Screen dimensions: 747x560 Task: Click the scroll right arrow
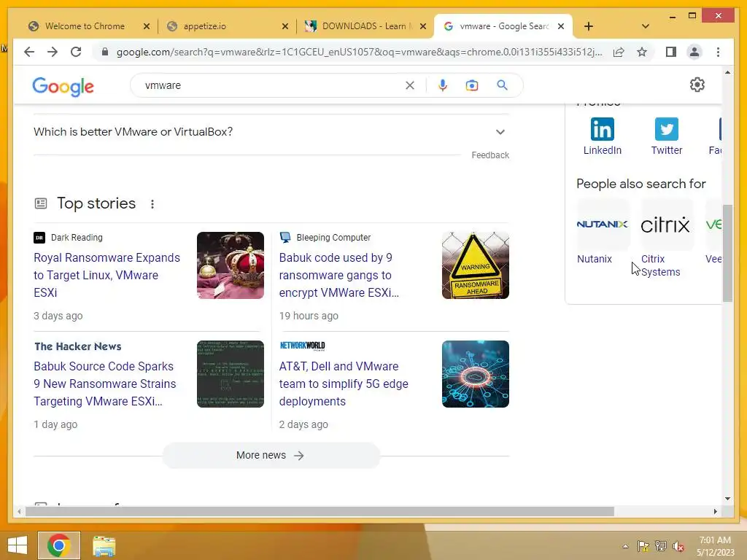click(x=715, y=511)
